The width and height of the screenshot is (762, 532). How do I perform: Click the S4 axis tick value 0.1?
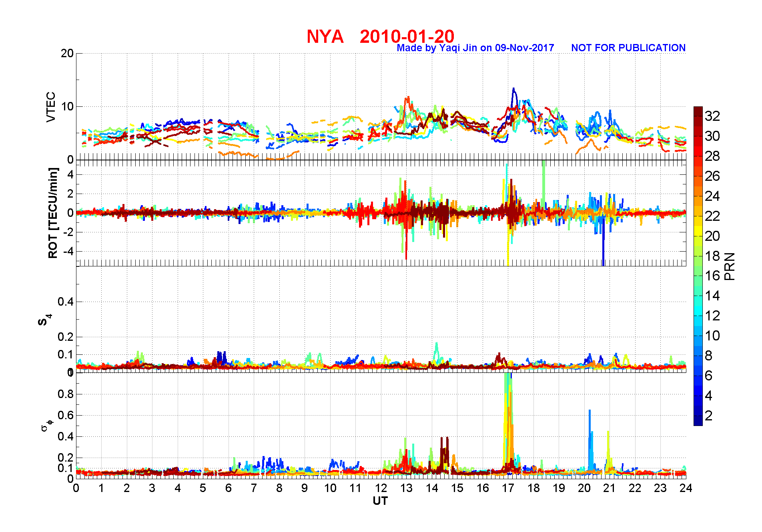coord(66,354)
